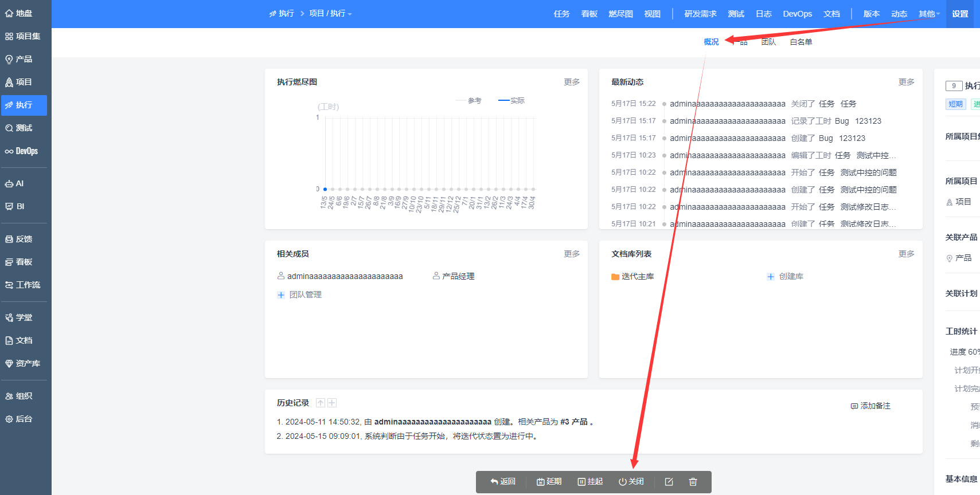Viewport: 980px width, 495px height.
Task: Switch to the 视图 tab
Action: point(652,14)
